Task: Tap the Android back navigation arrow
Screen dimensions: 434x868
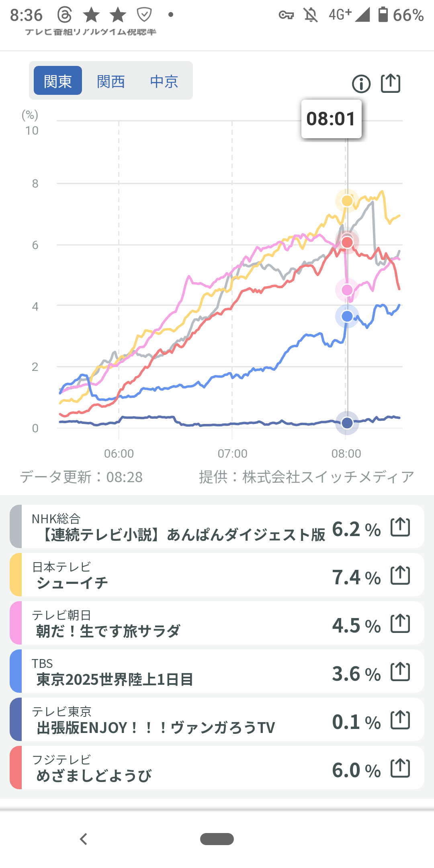Action: 84,839
